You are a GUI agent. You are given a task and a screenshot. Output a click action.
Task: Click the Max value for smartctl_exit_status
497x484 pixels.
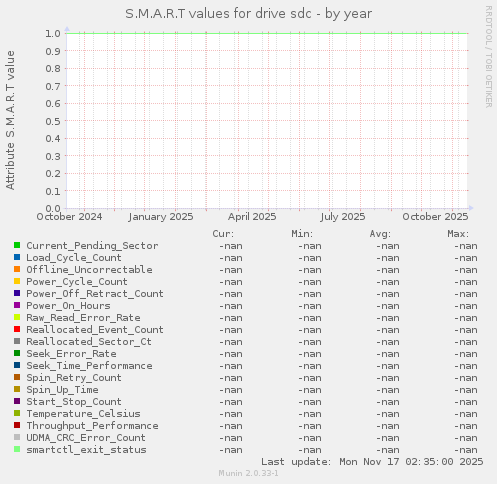pyautogui.click(x=466, y=450)
